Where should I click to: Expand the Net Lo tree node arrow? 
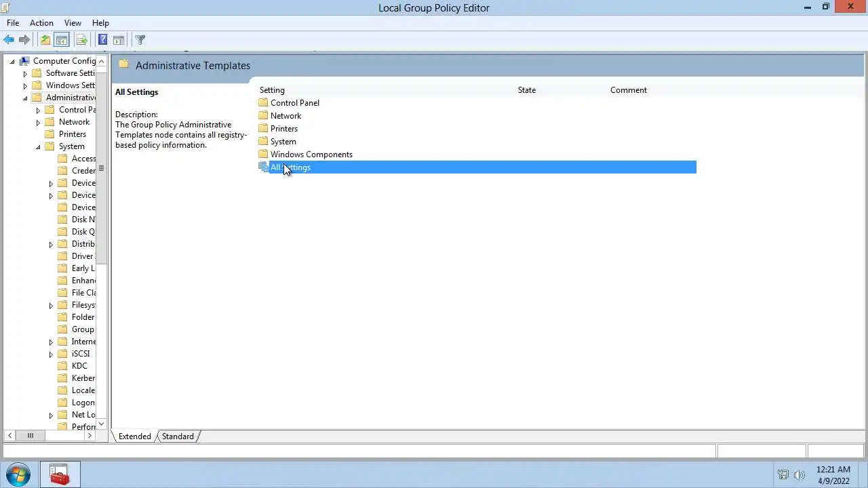tap(51, 415)
